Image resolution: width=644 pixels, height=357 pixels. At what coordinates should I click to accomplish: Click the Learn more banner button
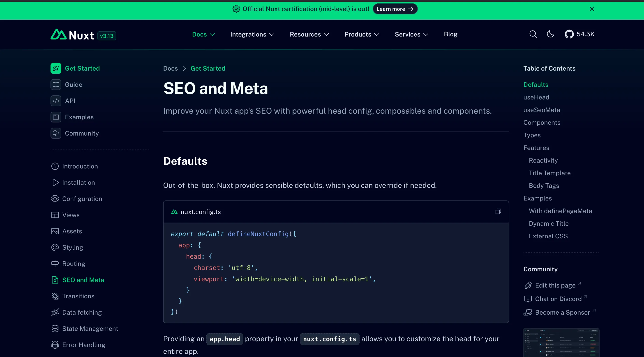pyautogui.click(x=395, y=9)
